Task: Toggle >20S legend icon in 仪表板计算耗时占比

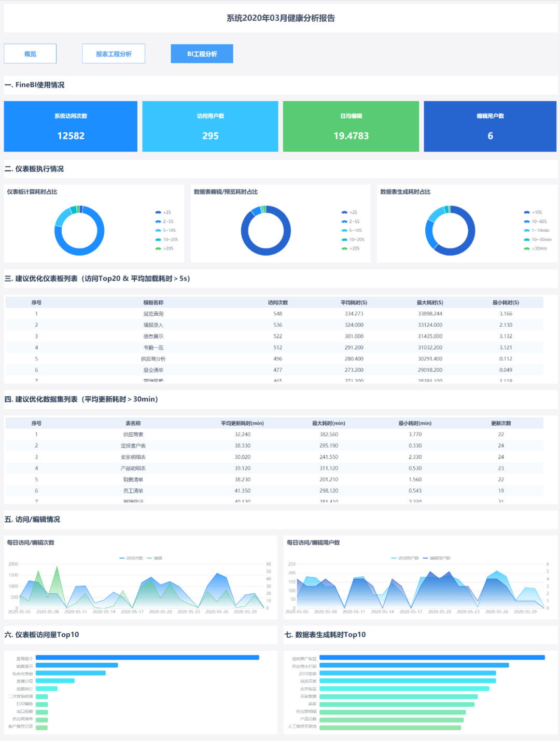Action: [x=158, y=249]
